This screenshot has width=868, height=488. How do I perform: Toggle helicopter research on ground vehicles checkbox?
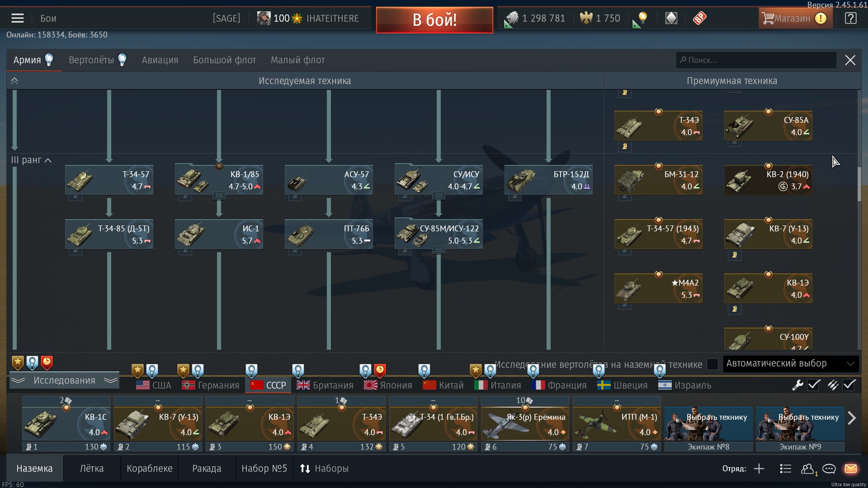pos(712,364)
